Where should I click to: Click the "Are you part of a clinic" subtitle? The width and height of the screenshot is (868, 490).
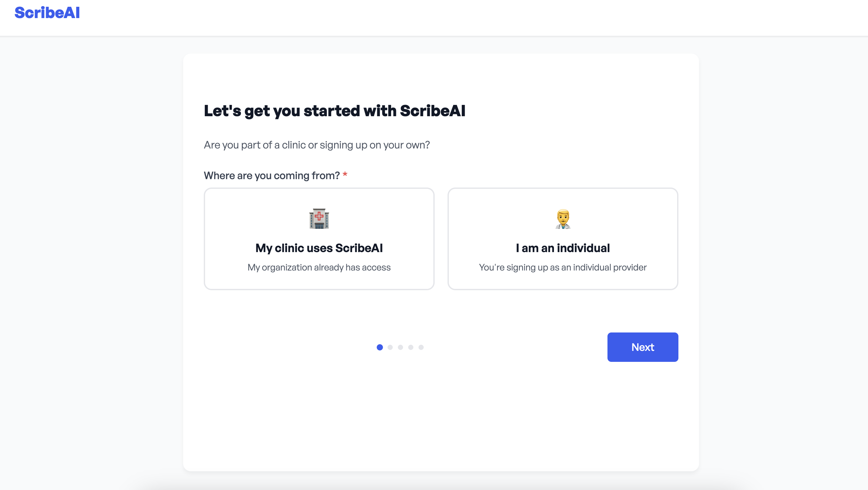pos(317,145)
